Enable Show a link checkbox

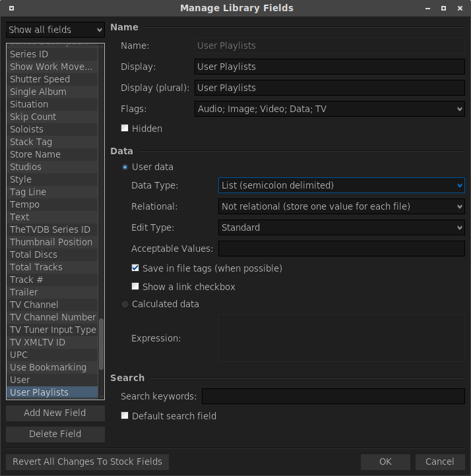pos(135,287)
